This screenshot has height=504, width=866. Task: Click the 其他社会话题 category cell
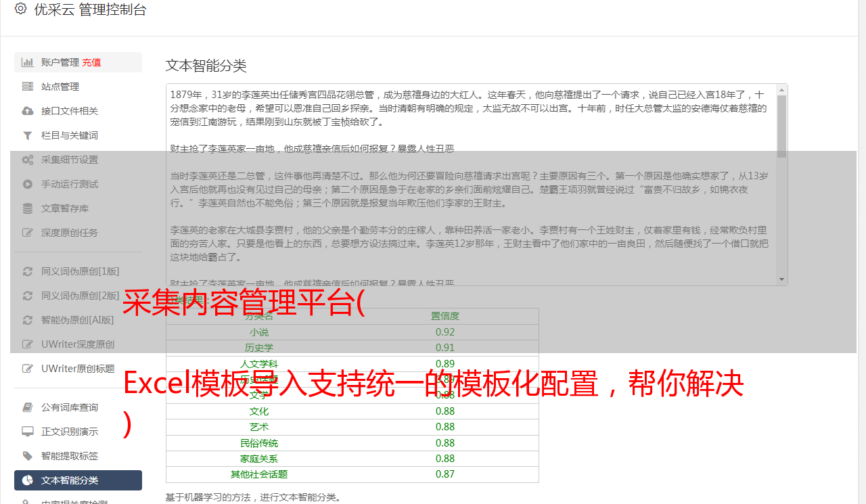click(259, 474)
